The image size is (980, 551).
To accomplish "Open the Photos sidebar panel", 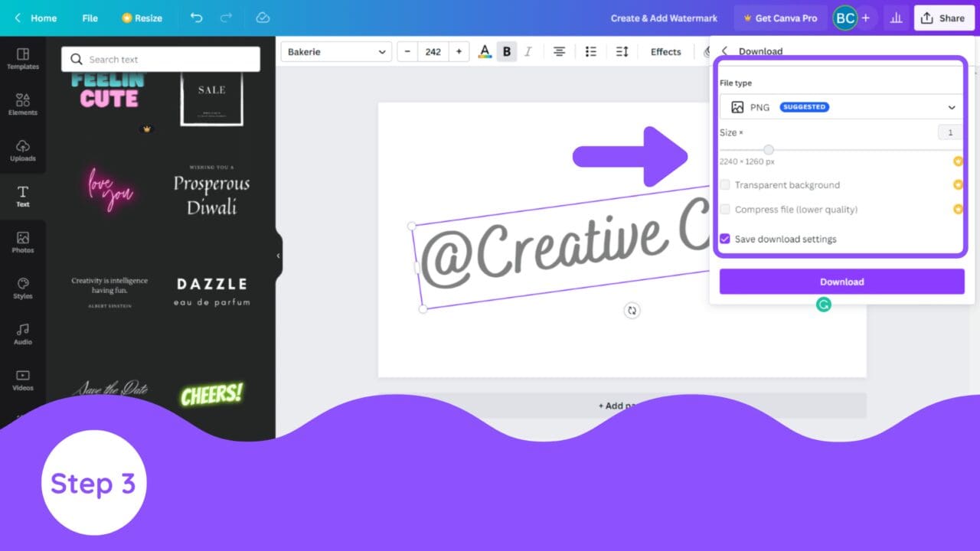I will coord(23,242).
